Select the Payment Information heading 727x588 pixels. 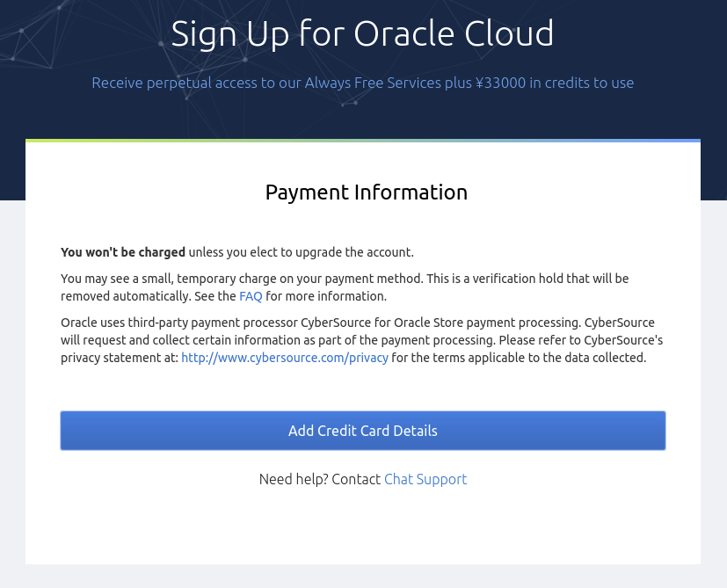click(366, 192)
